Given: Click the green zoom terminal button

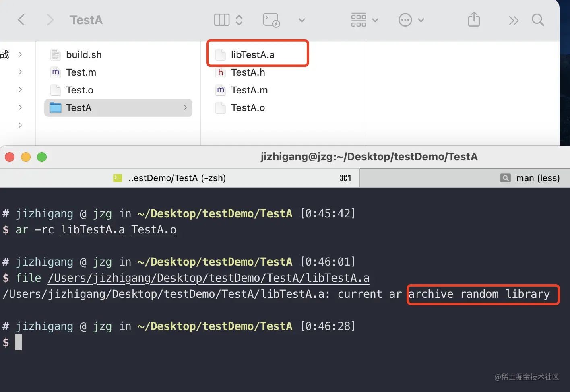Looking at the screenshot, I should pyautogui.click(x=42, y=157).
